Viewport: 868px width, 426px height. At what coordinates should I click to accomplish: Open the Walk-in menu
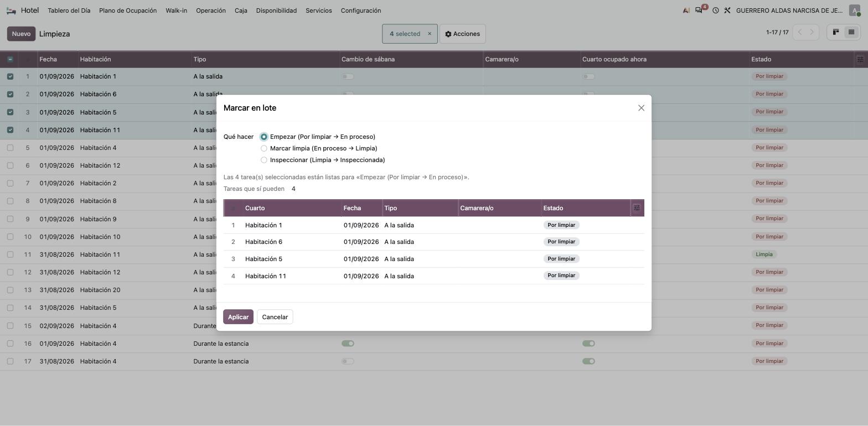[x=176, y=11]
